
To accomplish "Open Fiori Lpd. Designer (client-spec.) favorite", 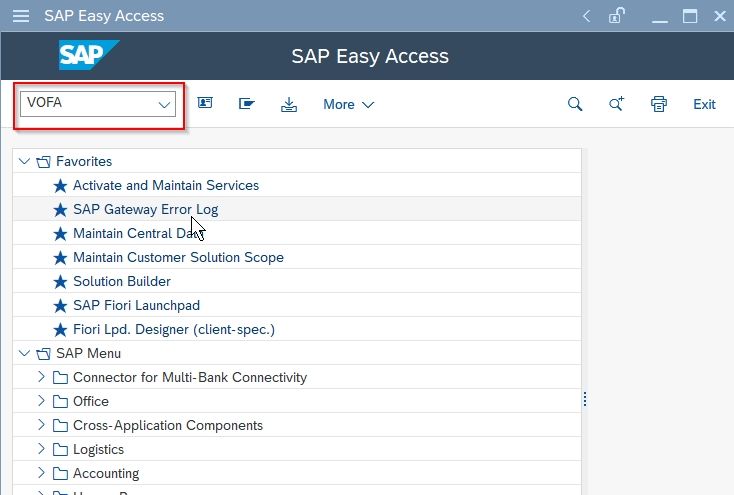I will tap(174, 330).
